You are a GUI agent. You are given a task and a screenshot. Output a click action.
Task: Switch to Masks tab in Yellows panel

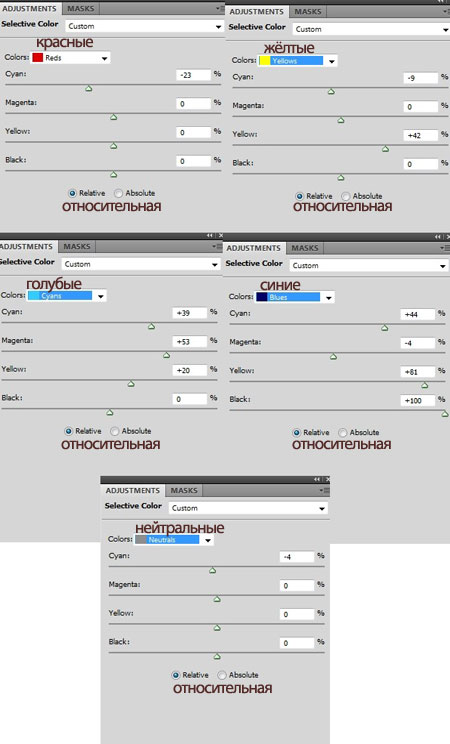tap(308, 11)
